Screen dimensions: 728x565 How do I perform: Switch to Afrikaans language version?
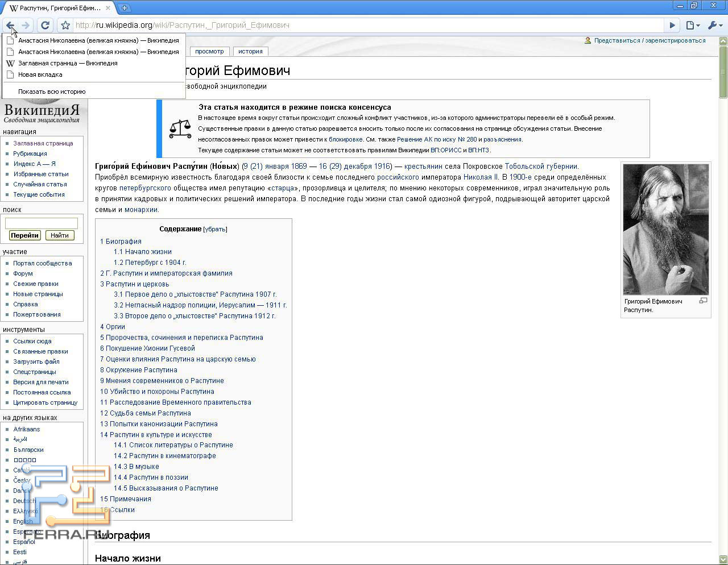[x=27, y=429]
